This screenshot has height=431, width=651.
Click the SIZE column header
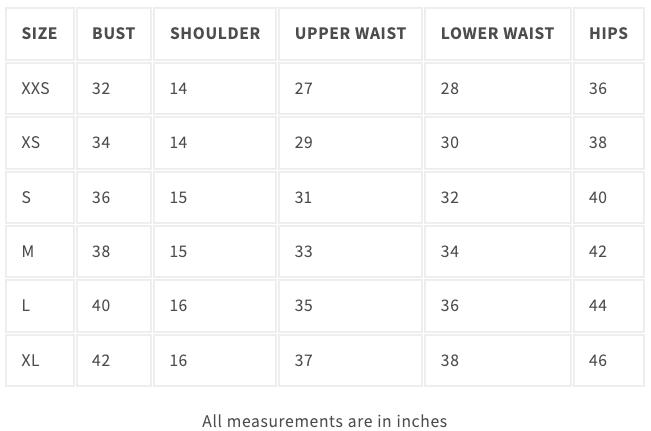pos(39,33)
